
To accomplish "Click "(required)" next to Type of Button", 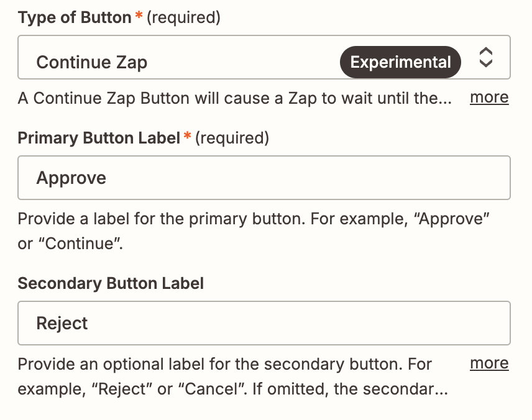I will 184,18.
